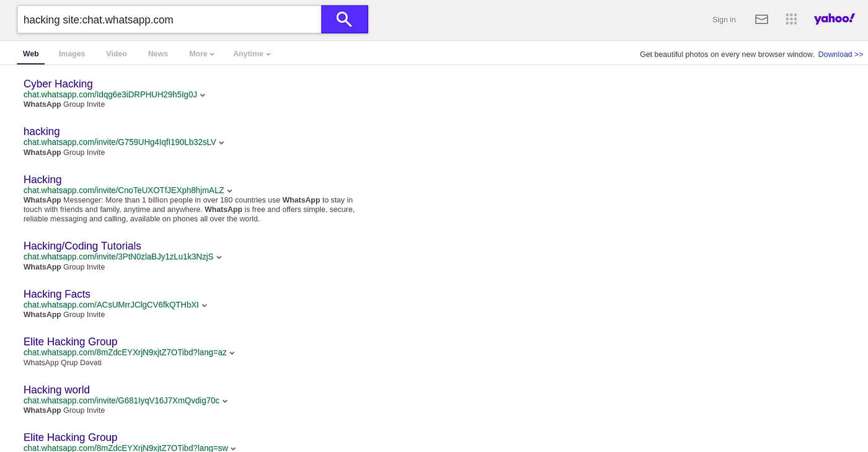Click the 'WhatsApp Qrup Dəvəti' snippet

click(x=63, y=363)
